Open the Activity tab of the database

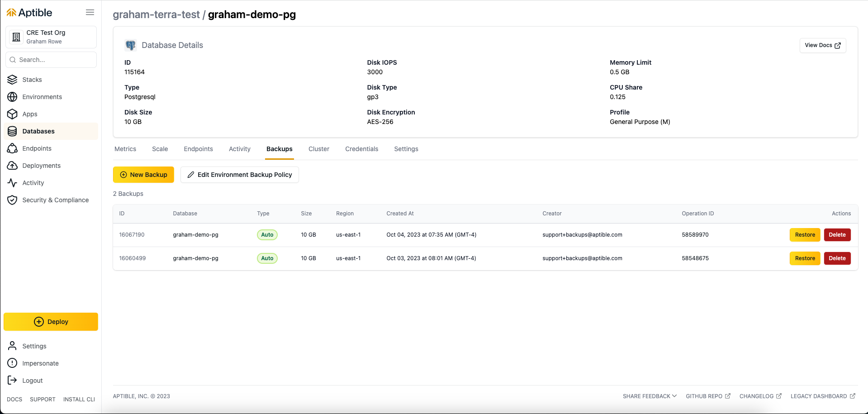click(x=239, y=149)
